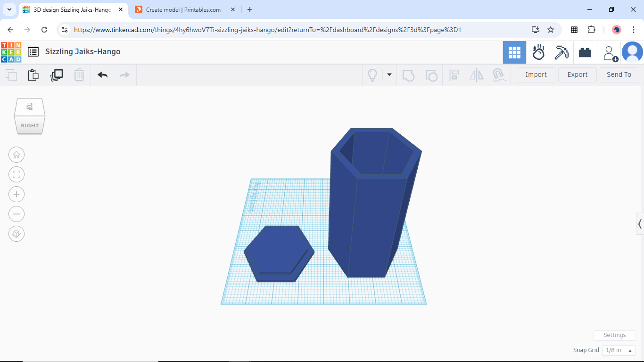Open the visibility options dropdown arrow
This screenshot has width=644, height=362.
click(x=389, y=74)
